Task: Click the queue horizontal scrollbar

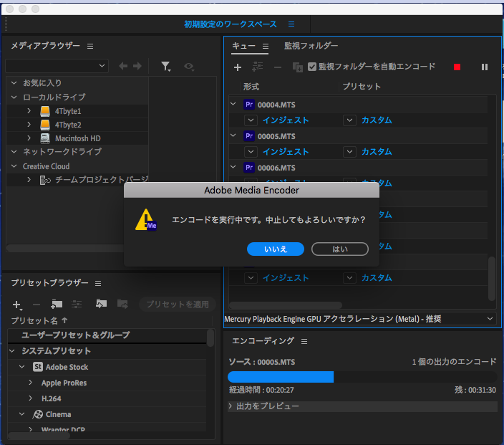Action: point(286,305)
